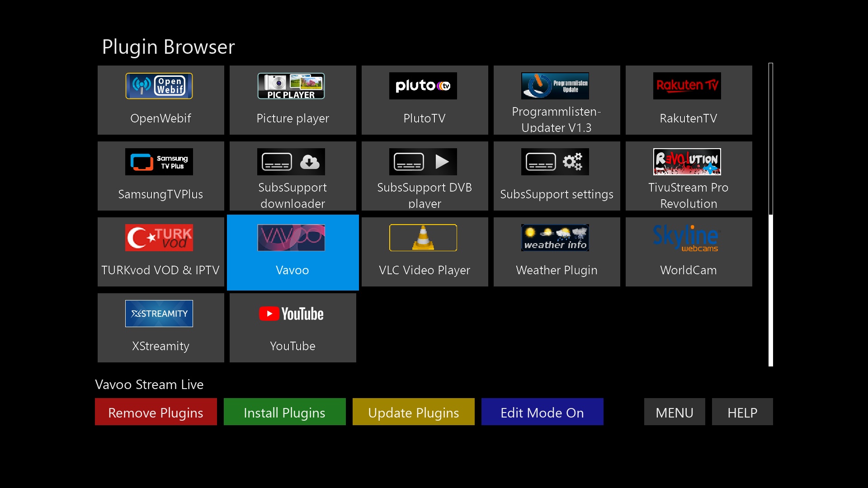Open the TURKvod VOD & IPTV icon
868x488 pixels.
(159, 238)
